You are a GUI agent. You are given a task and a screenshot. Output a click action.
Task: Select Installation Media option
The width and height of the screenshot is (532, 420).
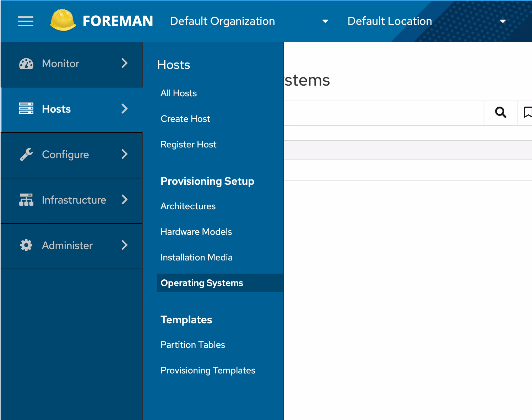tap(196, 257)
